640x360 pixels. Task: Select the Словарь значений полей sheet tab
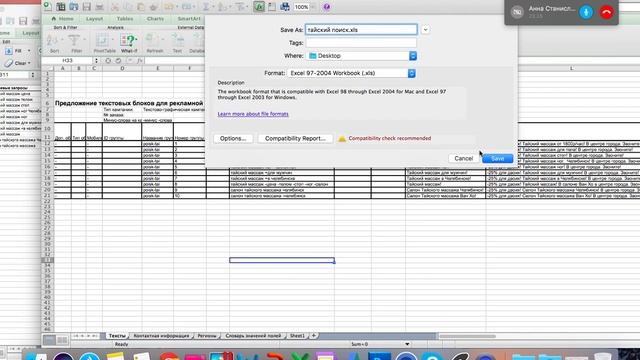(x=253, y=336)
